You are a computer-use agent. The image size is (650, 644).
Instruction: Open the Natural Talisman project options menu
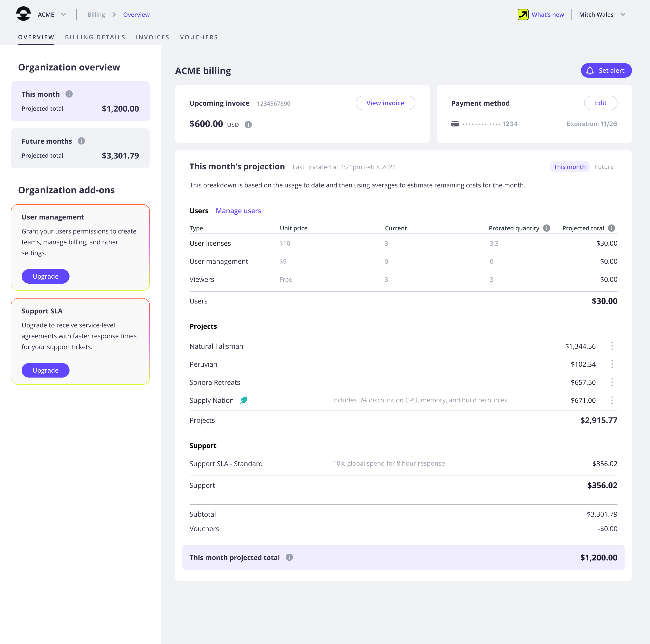click(x=612, y=346)
